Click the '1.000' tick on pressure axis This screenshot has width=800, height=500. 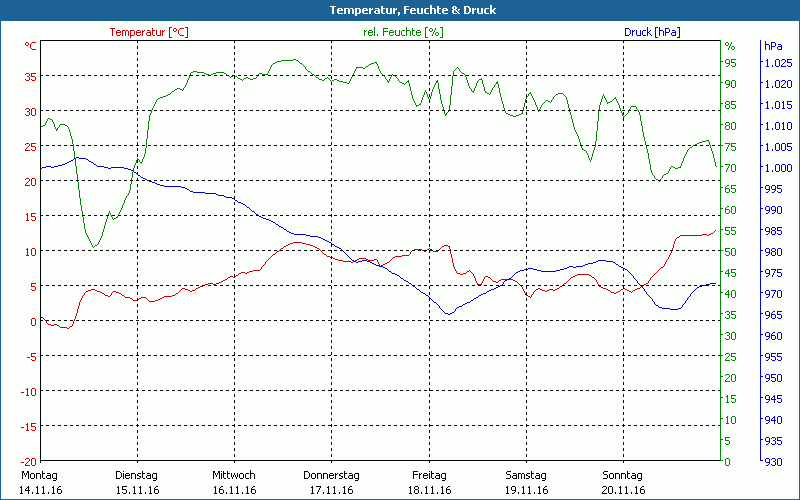[x=778, y=168]
